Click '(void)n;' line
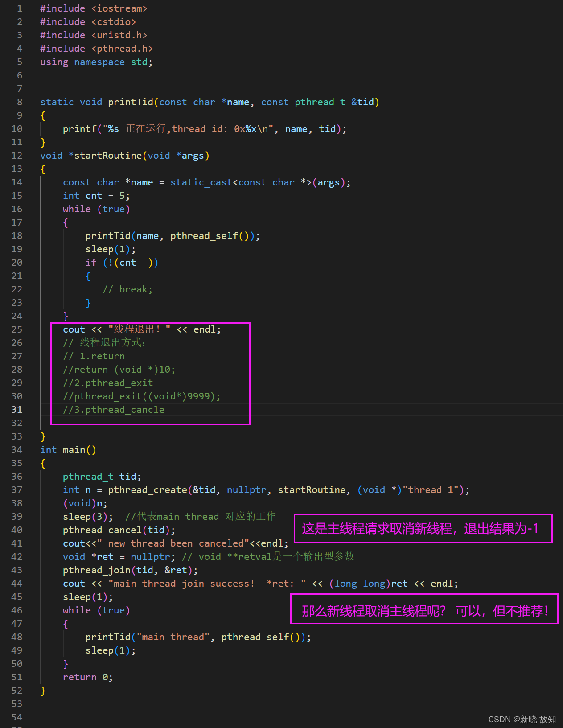Image resolution: width=563 pixels, height=728 pixels. coord(85,503)
